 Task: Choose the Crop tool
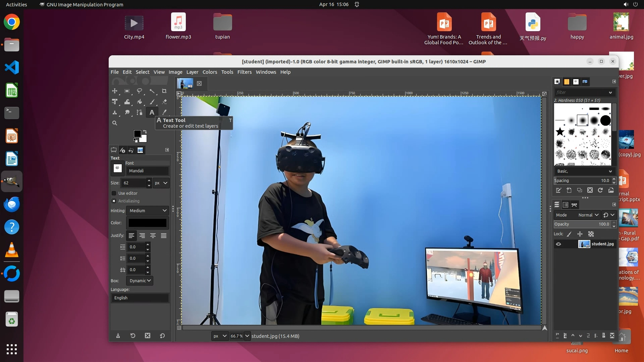164,91
